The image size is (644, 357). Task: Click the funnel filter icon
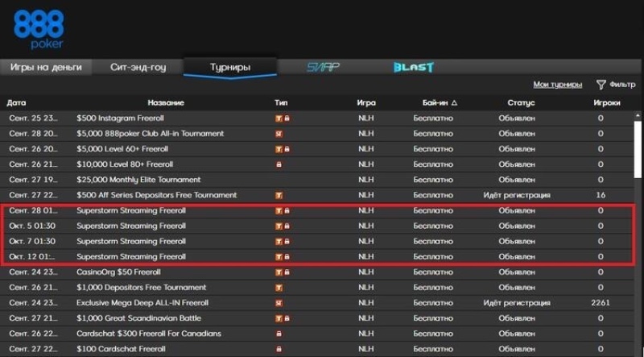(601, 85)
